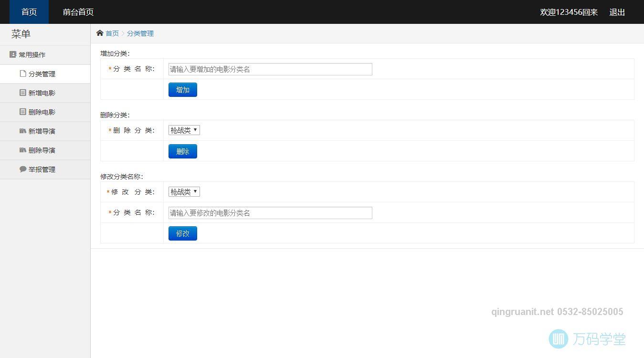This screenshot has width=644, height=358.
Task: Click the 删除电影 list icon in sidebar
Action: (x=22, y=112)
